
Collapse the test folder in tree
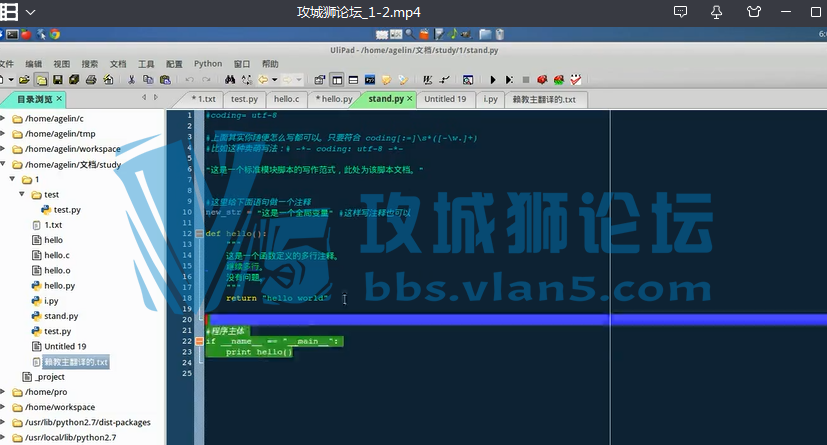[22, 195]
